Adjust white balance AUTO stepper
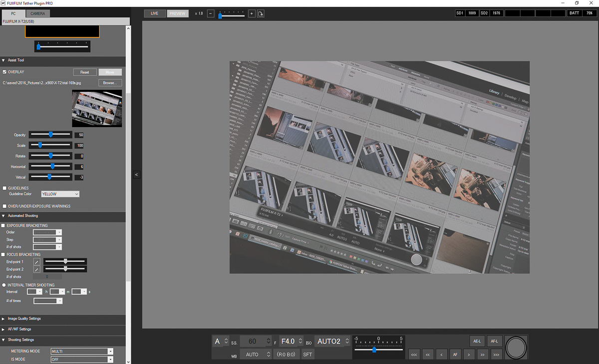Viewport: 599px width, 364px height. [268, 355]
